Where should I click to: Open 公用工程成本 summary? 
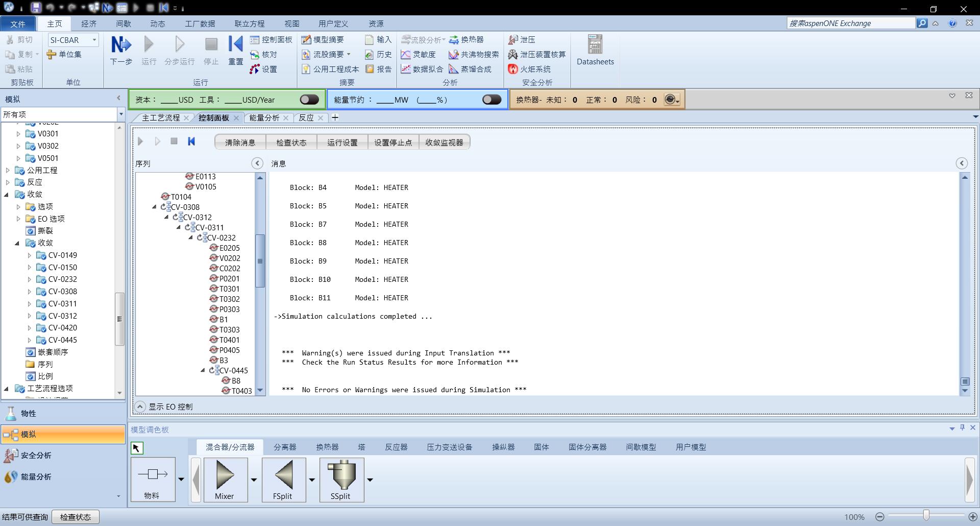tap(330, 69)
